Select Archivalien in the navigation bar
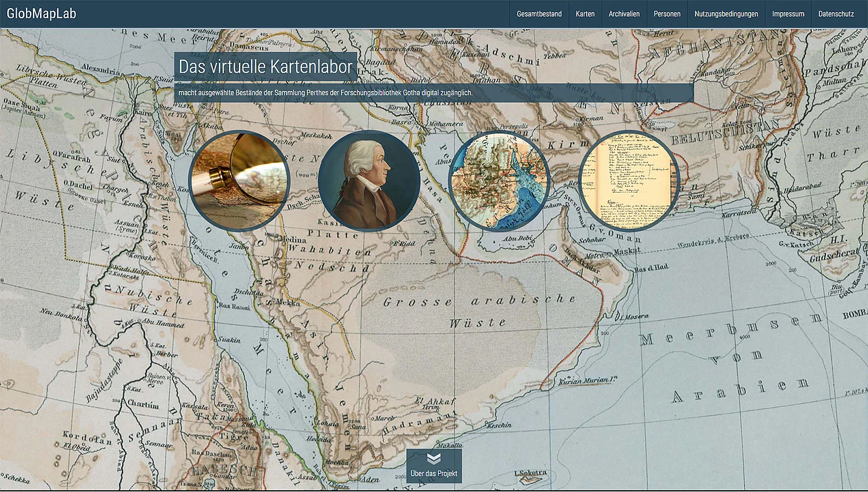Image resolution: width=868 pixels, height=492 pixels. (x=624, y=14)
